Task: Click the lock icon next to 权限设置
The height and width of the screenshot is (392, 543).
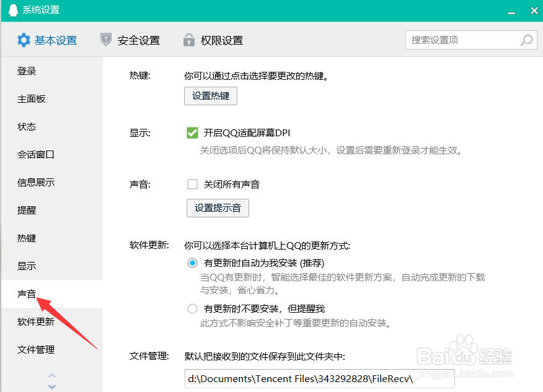Action: tap(188, 40)
